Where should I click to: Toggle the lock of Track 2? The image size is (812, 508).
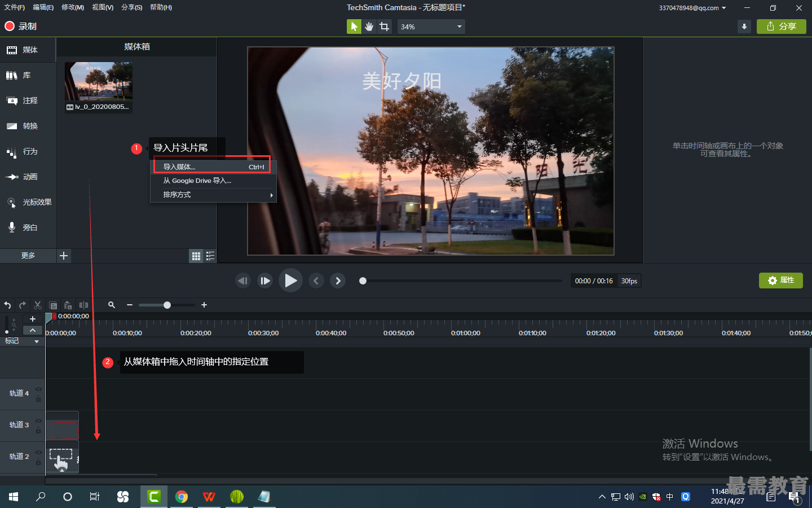38,462
